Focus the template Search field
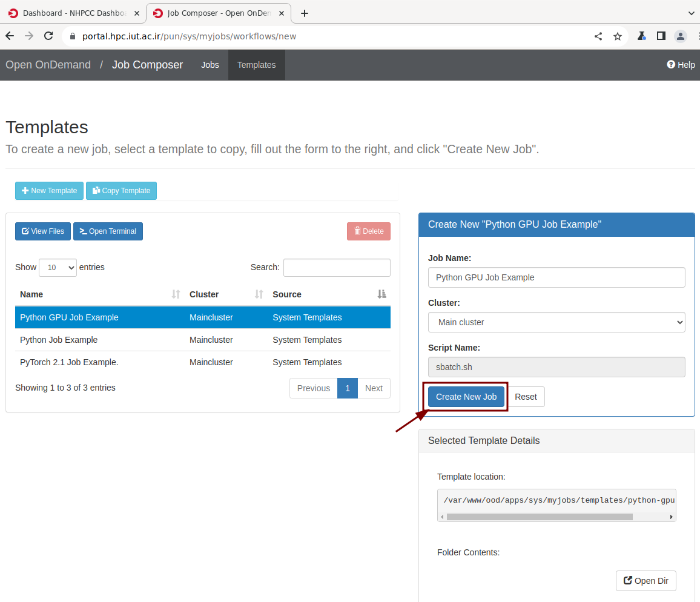Viewport: 700px width, 602px height. (337, 268)
